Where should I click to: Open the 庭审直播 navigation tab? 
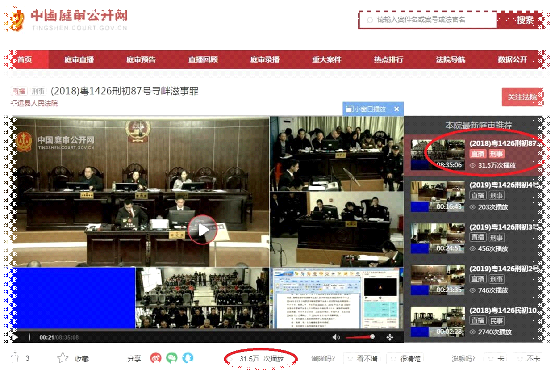(79, 59)
